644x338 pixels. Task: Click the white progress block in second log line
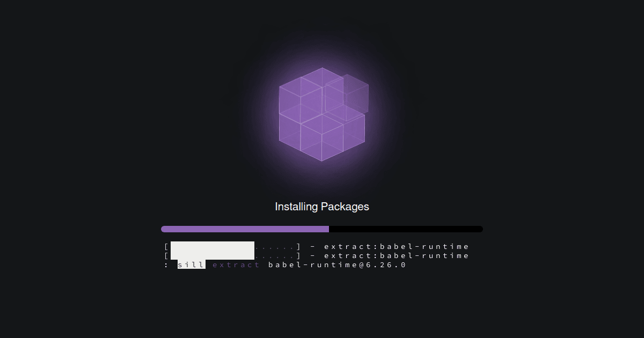[x=213, y=255]
